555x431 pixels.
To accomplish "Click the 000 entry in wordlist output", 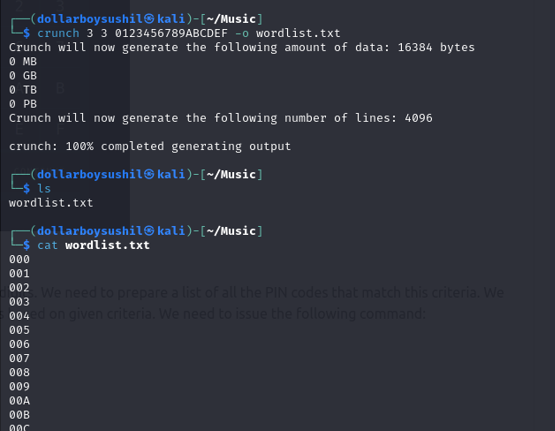I will (x=19, y=259).
